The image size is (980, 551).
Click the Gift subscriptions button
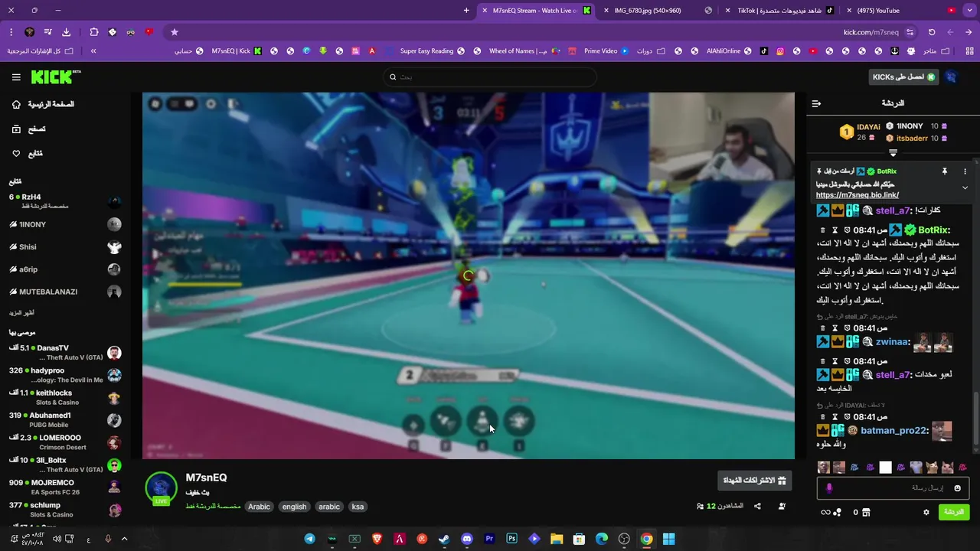[x=755, y=481]
